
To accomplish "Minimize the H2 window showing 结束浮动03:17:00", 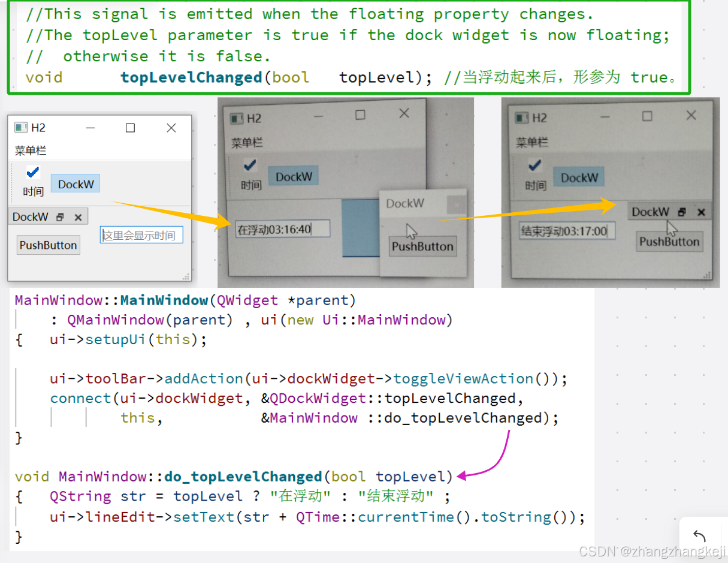I will coord(605,116).
